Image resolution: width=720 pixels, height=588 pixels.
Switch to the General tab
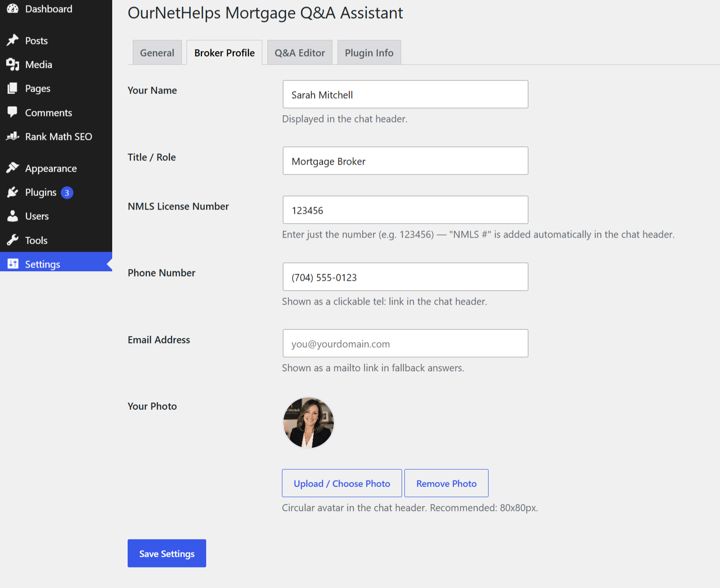click(157, 52)
